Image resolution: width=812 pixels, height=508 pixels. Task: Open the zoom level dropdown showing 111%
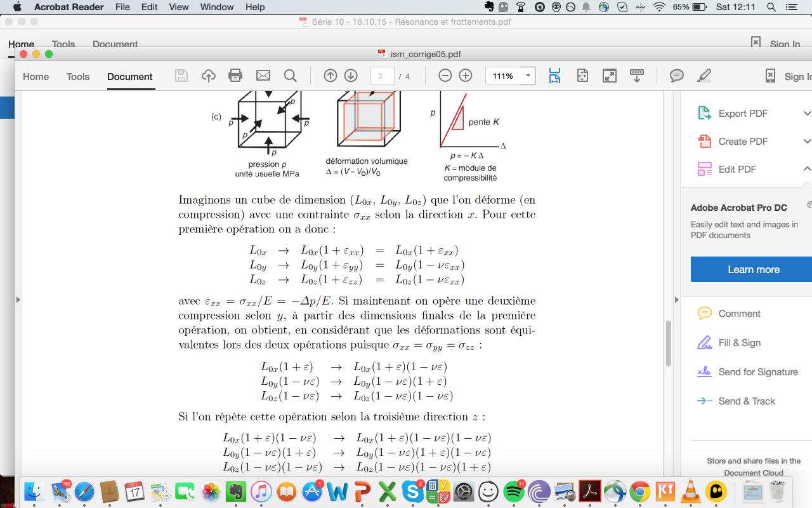pyautogui.click(x=528, y=76)
